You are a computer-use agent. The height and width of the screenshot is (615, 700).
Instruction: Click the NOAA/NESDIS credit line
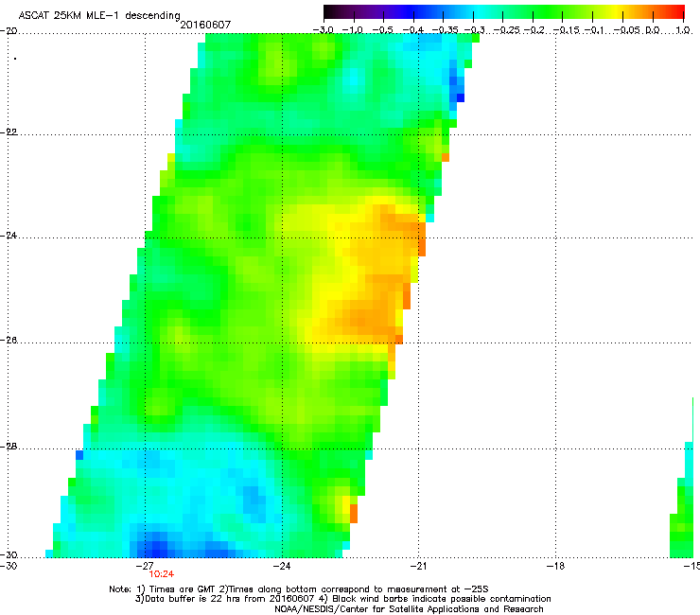point(409,609)
